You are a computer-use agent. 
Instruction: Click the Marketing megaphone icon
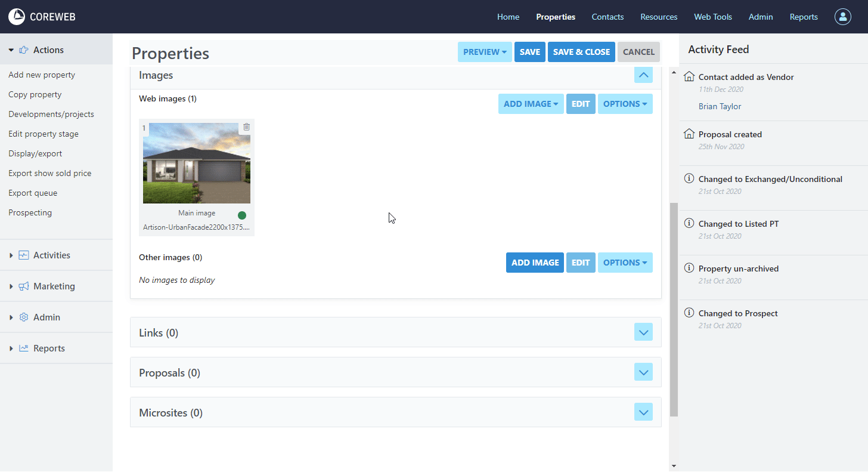pos(24,286)
